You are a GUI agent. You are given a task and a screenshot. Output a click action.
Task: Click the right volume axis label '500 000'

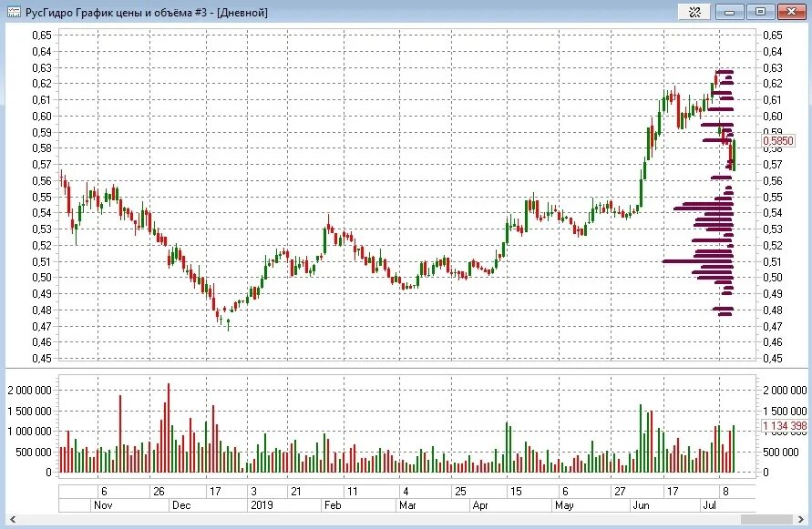click(x=780, y=452)
